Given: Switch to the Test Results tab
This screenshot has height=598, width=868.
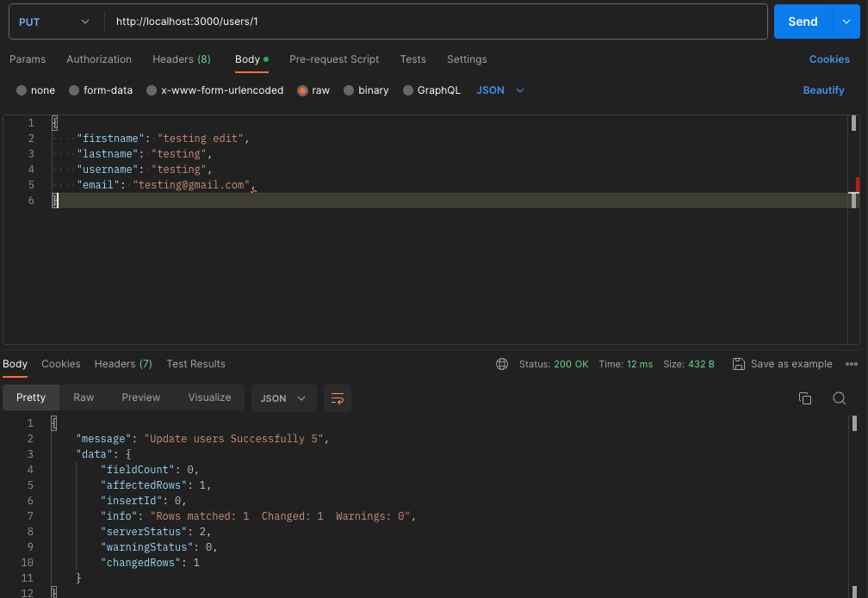Looking at the screenshot, I should [196, 364].
